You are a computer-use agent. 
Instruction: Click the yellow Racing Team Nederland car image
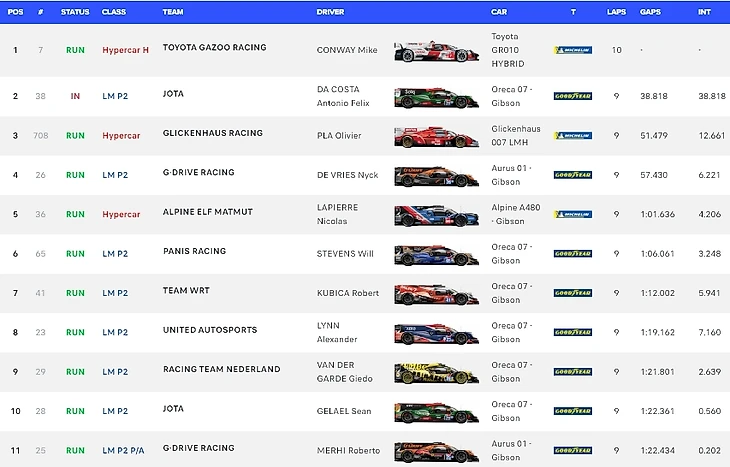click(436, 373)
